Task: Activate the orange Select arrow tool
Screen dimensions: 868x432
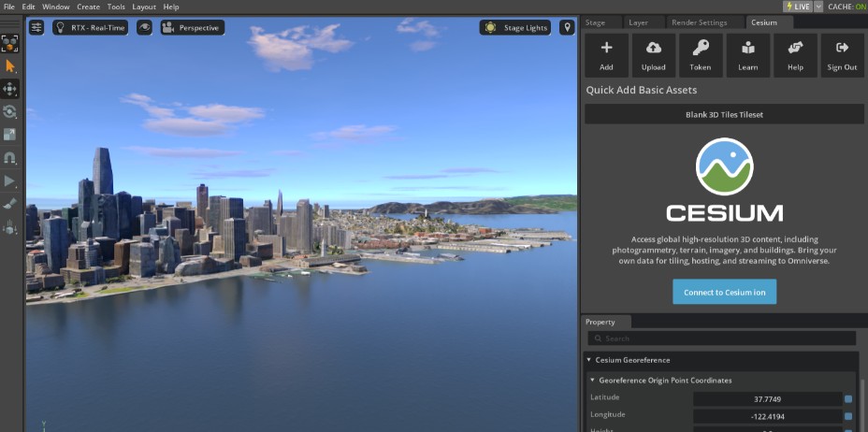Action: (x=9, y=66)
